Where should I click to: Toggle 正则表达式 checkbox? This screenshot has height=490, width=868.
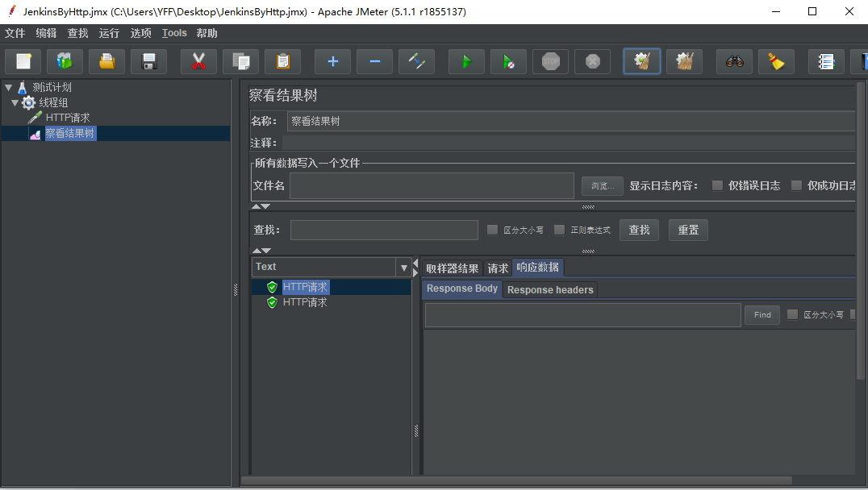point(560,230)
